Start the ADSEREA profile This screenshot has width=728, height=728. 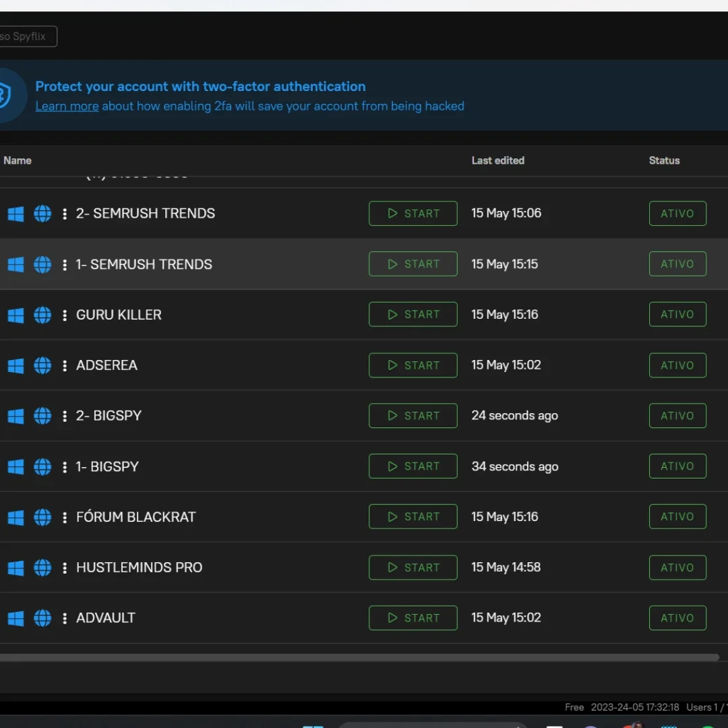click(x=413, y=365)
